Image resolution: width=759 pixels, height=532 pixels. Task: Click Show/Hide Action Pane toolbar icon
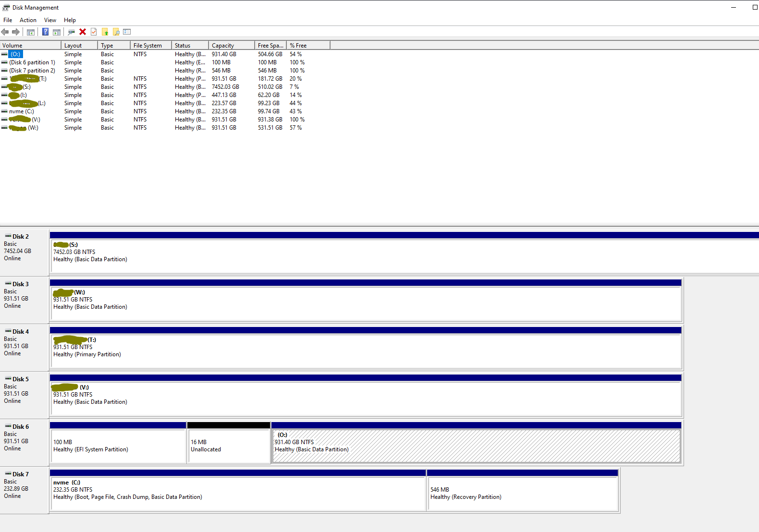click(x=57, y=32)
